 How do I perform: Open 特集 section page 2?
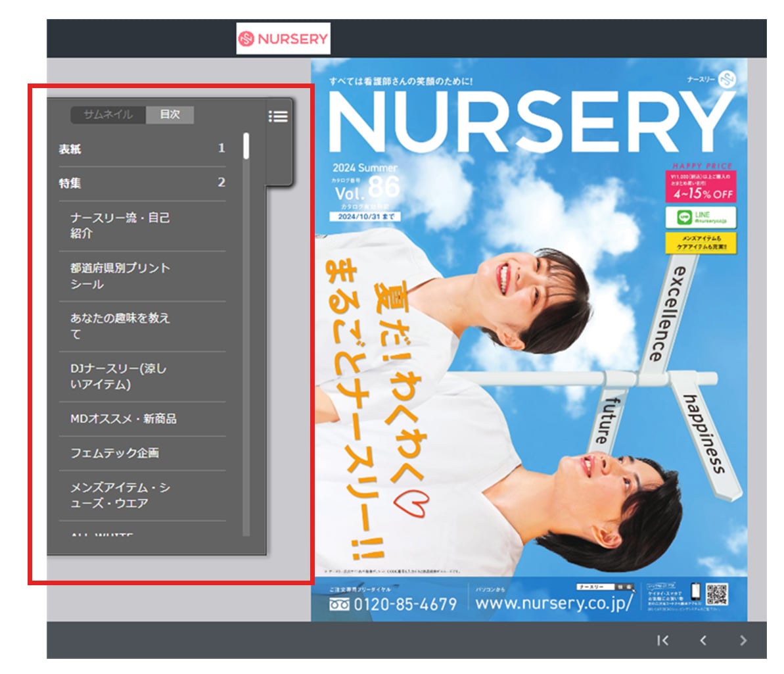[141, 183]
